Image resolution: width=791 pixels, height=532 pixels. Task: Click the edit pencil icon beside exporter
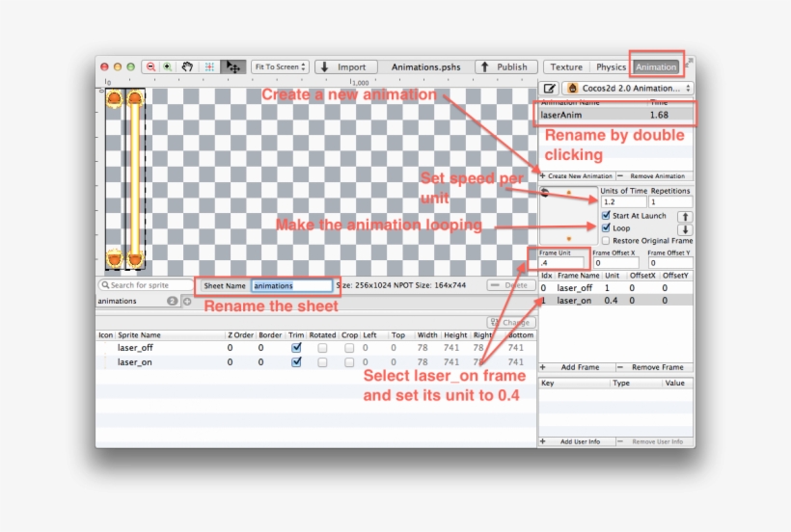pyautogui.click(x=550, y=88)
